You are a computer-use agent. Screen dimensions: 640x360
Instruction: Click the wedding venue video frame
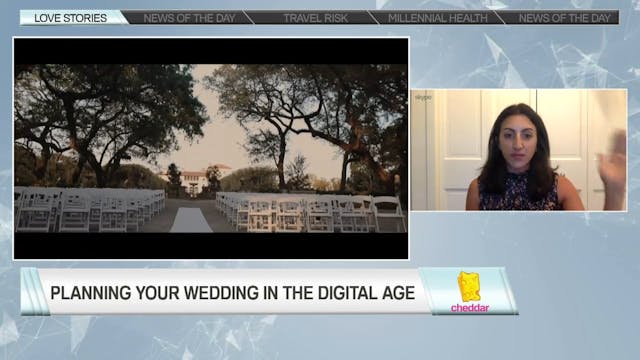(211, 149)
